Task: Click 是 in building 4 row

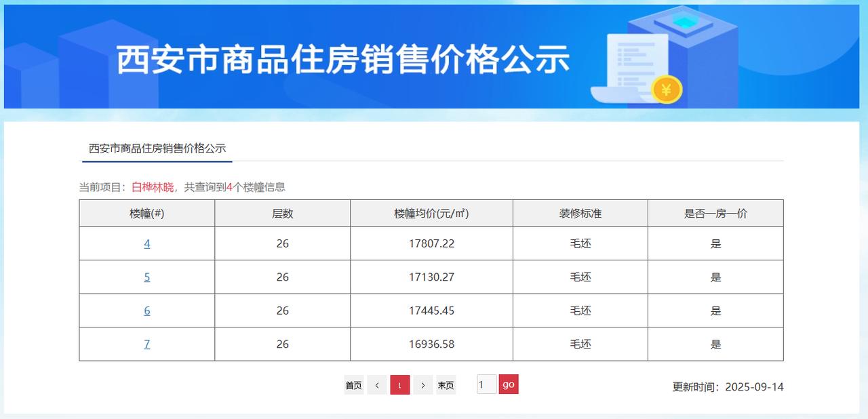Action: [716, 243]
